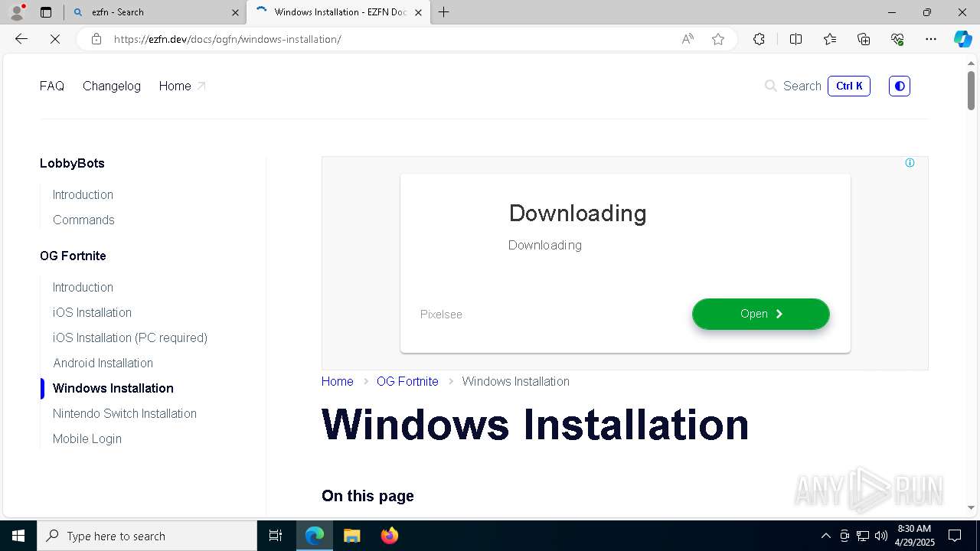The height and width of the screenshot is (551, 980).
Task: Open the Extensions puzzle icon
Action: pos(759,39)
